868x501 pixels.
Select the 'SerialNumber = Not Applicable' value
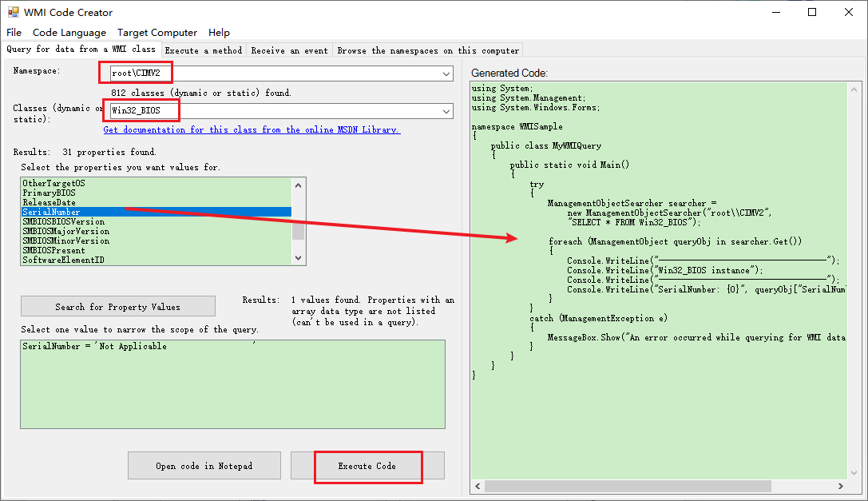click(104, 344)
